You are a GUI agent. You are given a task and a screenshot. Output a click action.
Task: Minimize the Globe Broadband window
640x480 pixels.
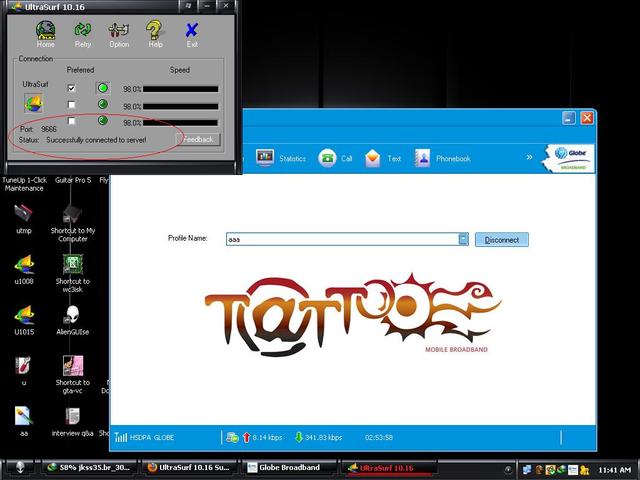tap(569, 118)
